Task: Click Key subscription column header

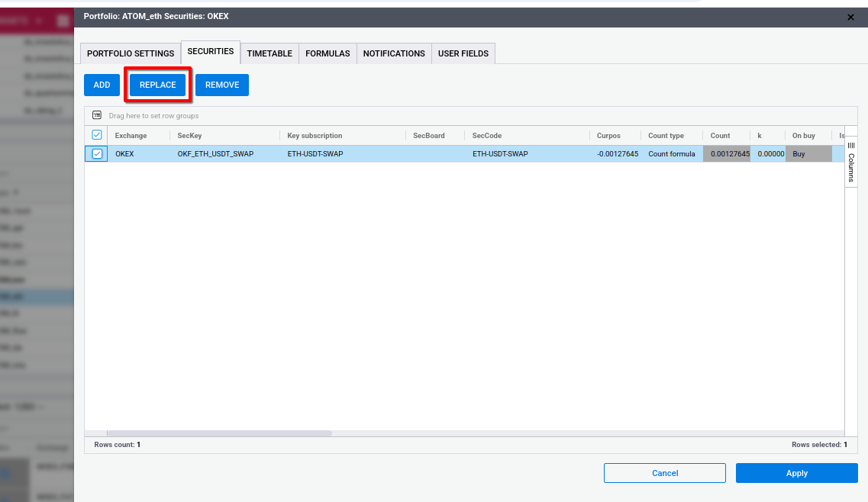Action: pos(315,136)
